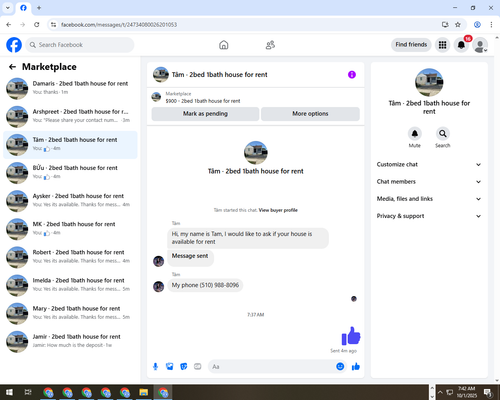View site information icon in address bar
The width and height of the screenshot is (500, 400).
click(x=53, y=24)
